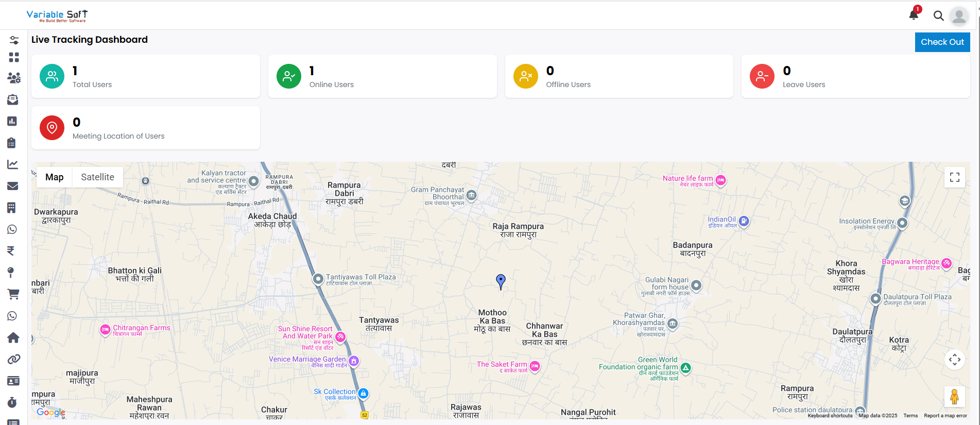Click Report a map error link
The width and height of the screenshot is (980, 425).
945,416
